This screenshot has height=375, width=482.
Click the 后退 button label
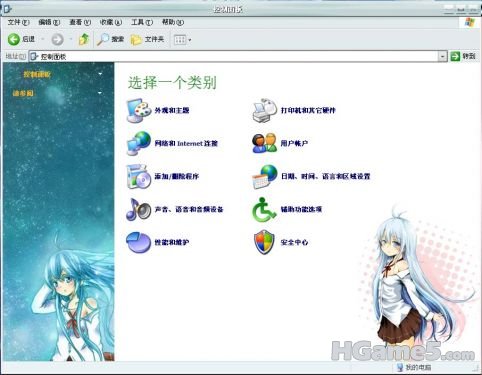click(29, 39)
